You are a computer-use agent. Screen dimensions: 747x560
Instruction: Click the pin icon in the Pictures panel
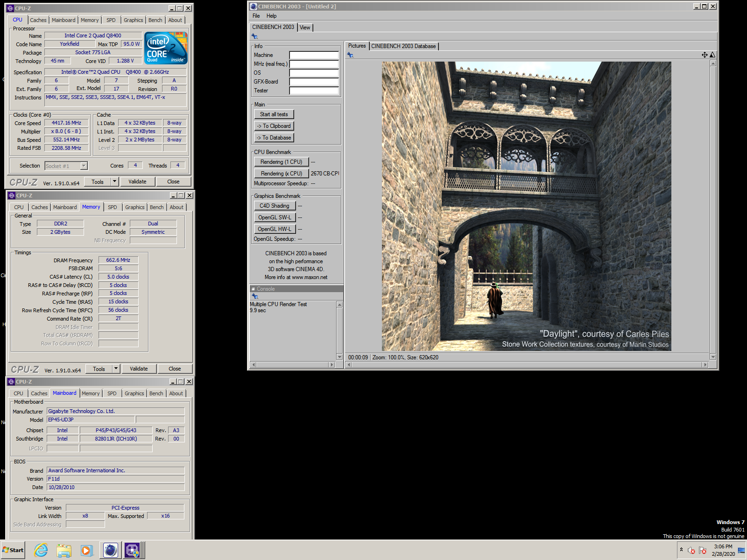350,55
